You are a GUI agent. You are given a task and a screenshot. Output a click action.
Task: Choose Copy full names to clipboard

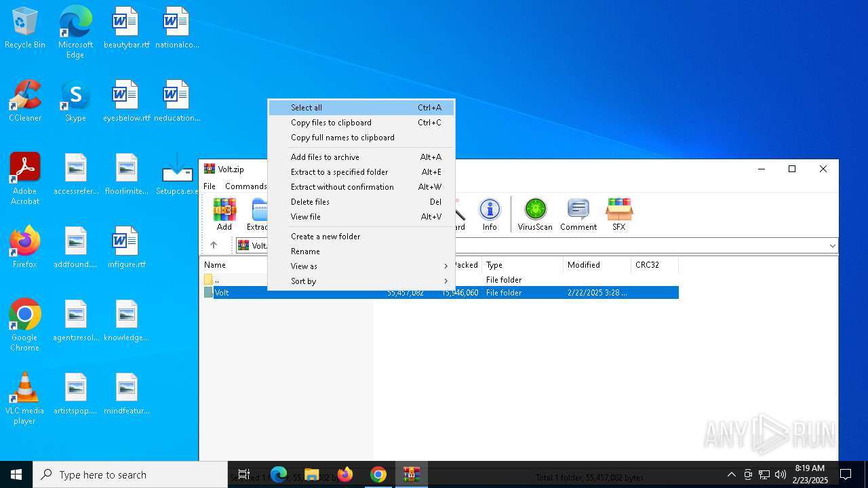click(361, 138)
